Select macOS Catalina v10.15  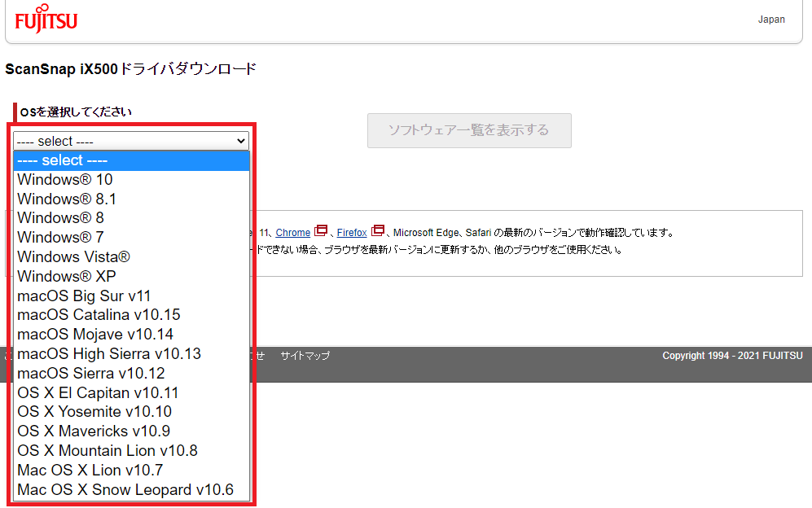pos(132,315)
